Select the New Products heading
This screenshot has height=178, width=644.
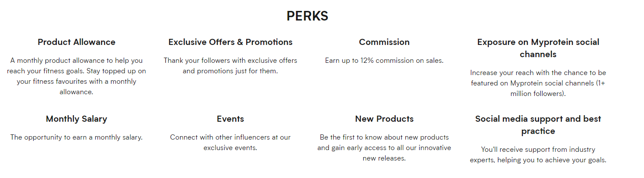tap(384, 119)
